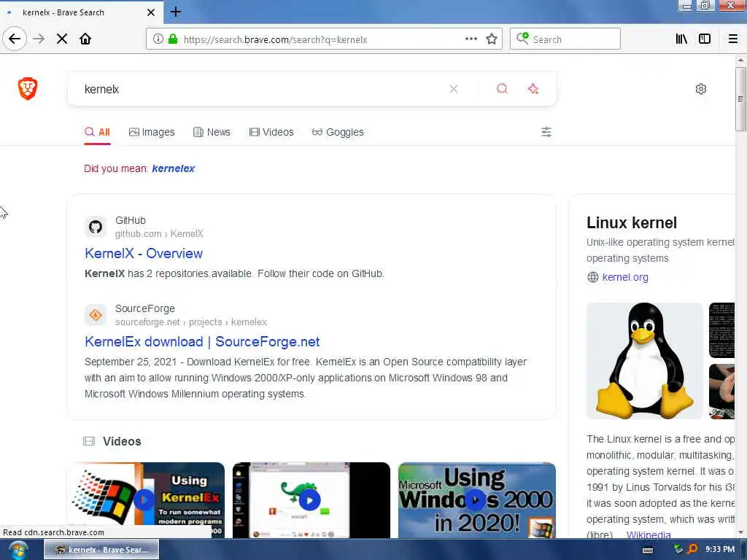Click the Videos section heading

click(122, 441)
